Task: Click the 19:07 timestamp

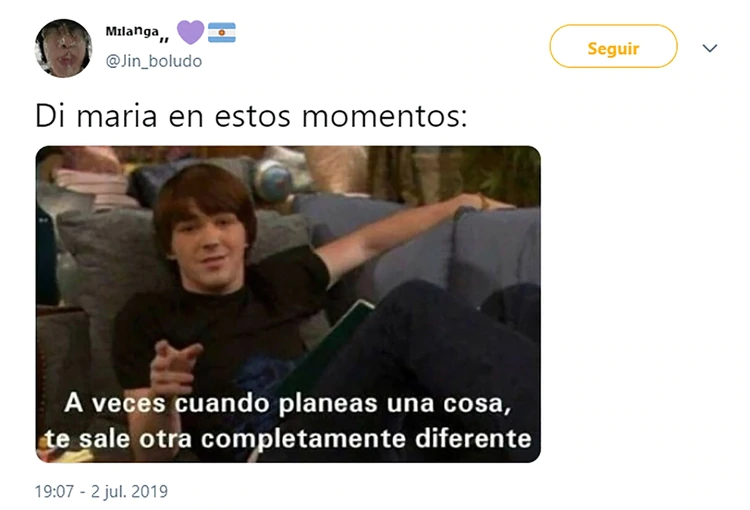Action: tap(54, 491)
